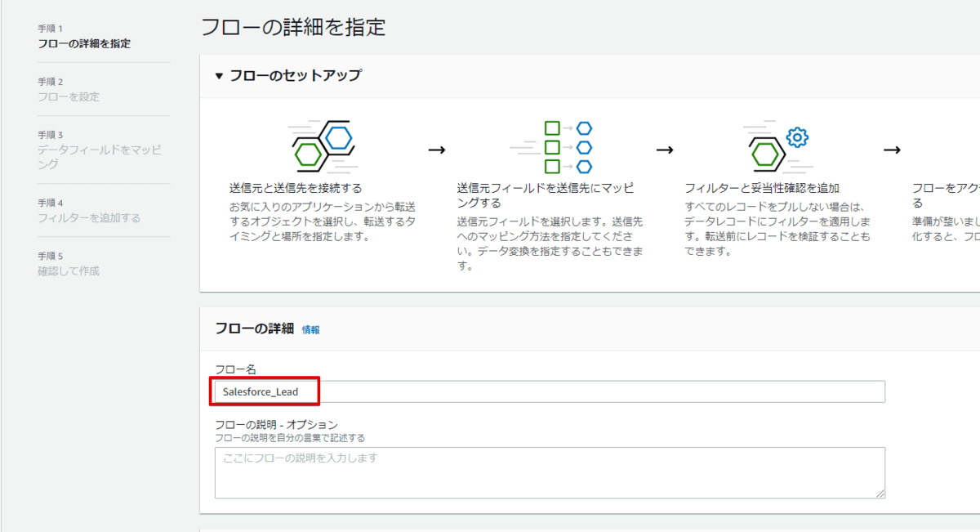Click the フローの説明 description textarea

coord(549,472)
